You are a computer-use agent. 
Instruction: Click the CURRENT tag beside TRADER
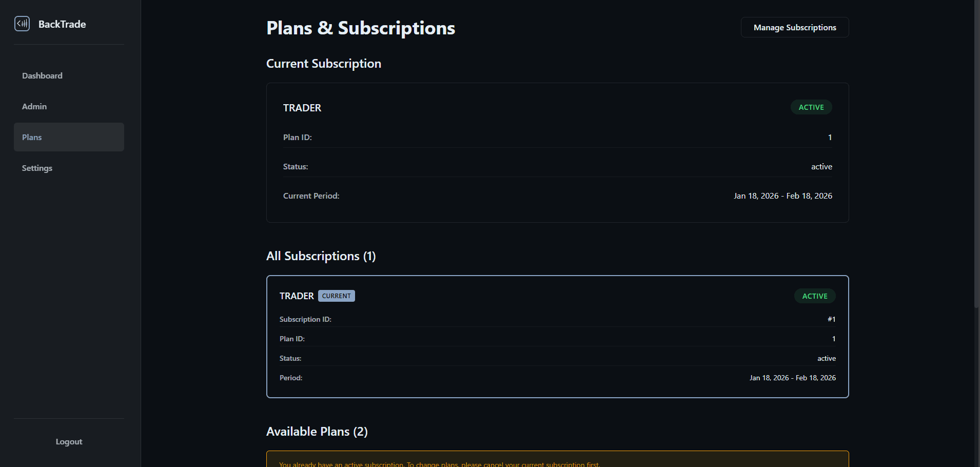tap(336, 296)
